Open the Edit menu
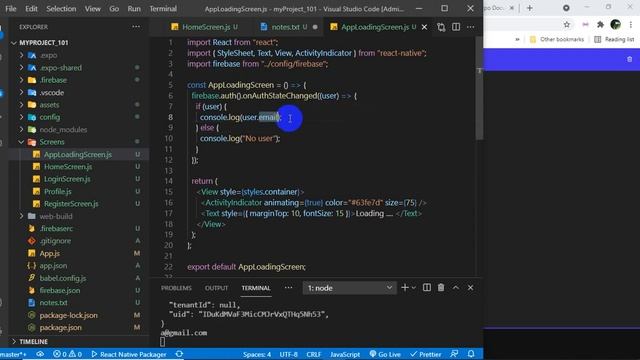Screen dimensions: 640x360 point(31,9)
